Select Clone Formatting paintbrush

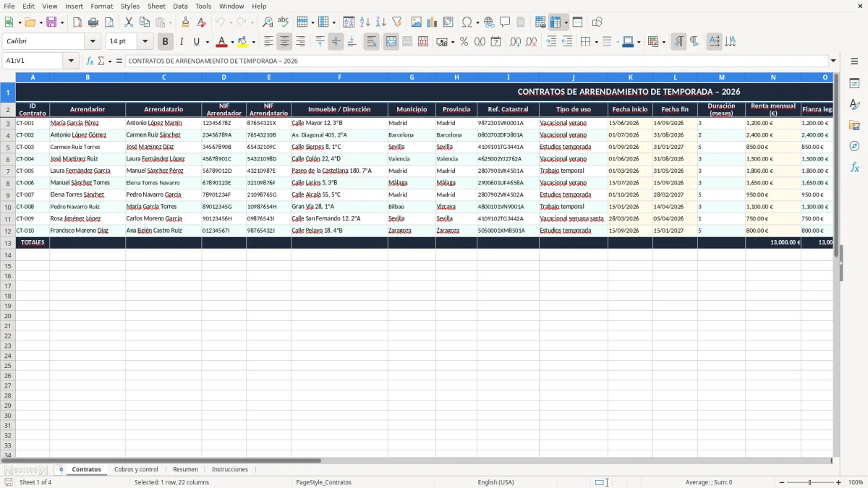click(x=185, y=22)
